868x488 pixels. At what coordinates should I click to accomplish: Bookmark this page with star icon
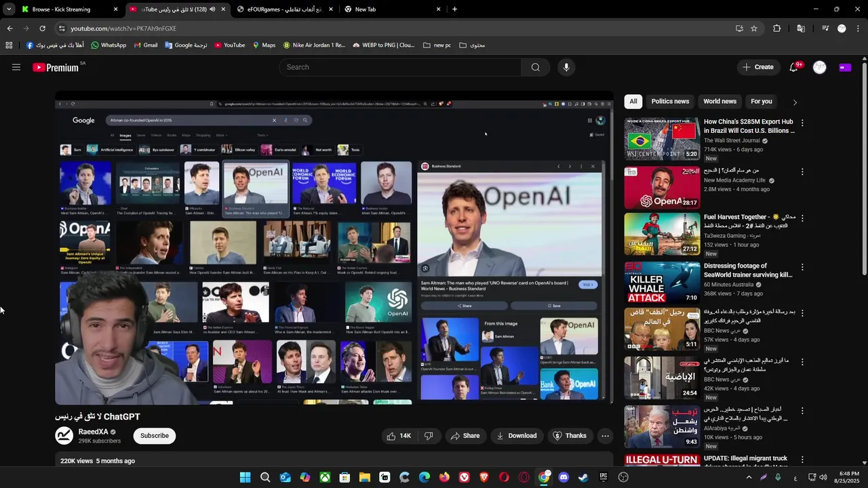coord(754,28)
